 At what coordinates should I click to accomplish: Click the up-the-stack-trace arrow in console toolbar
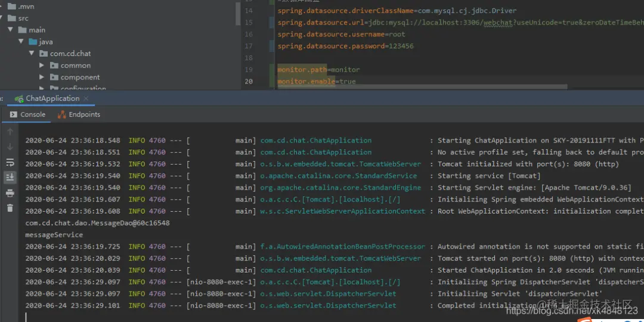pyautogui.click(x=10, y=131)
